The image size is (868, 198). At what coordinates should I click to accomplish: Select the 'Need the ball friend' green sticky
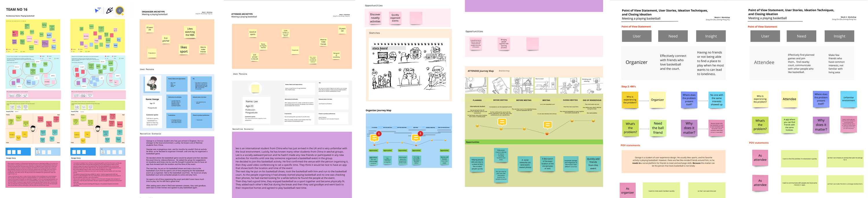point(658,128)
